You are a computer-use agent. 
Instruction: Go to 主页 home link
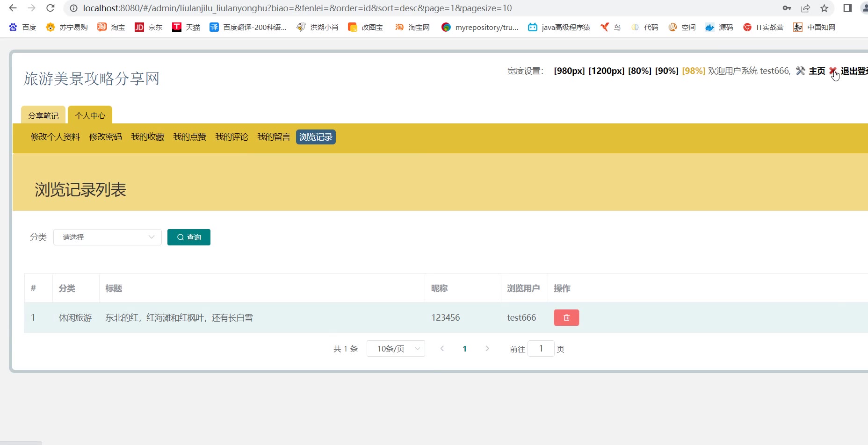[x=817, y=71]
